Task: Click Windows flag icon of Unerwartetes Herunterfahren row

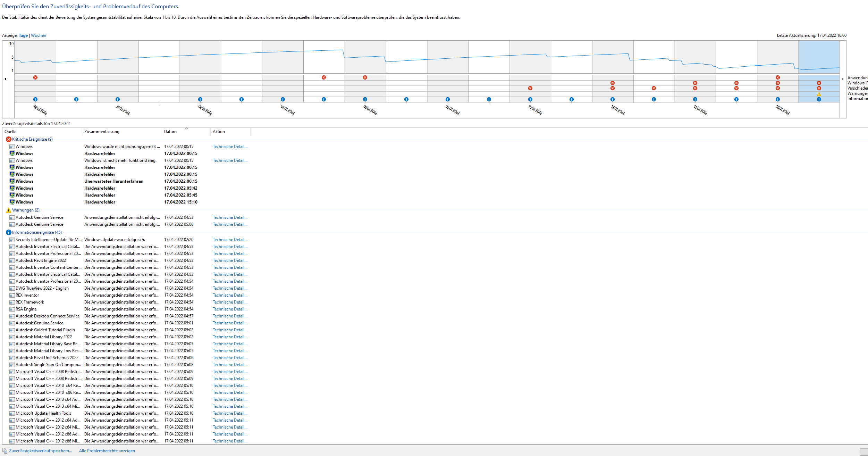Action: (x=12, y=181)
